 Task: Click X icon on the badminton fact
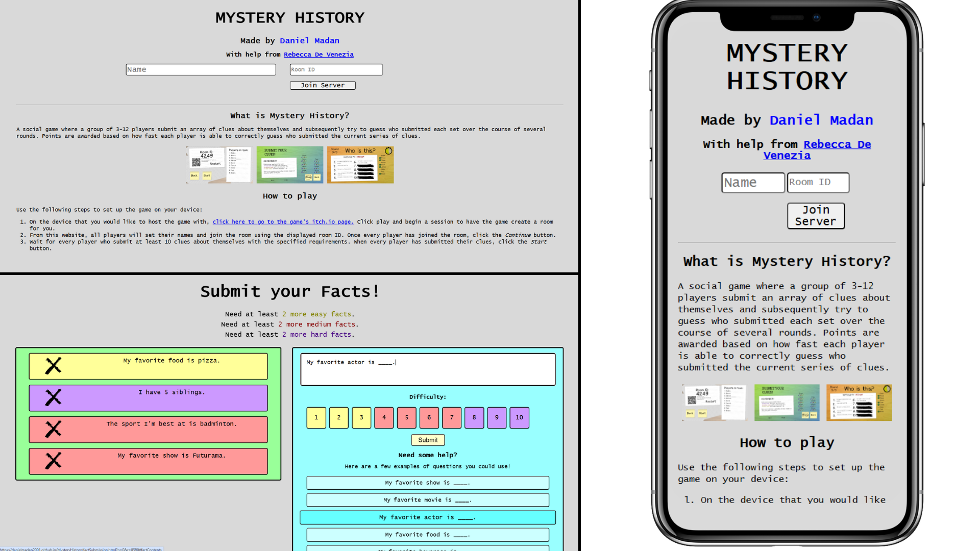53,429
